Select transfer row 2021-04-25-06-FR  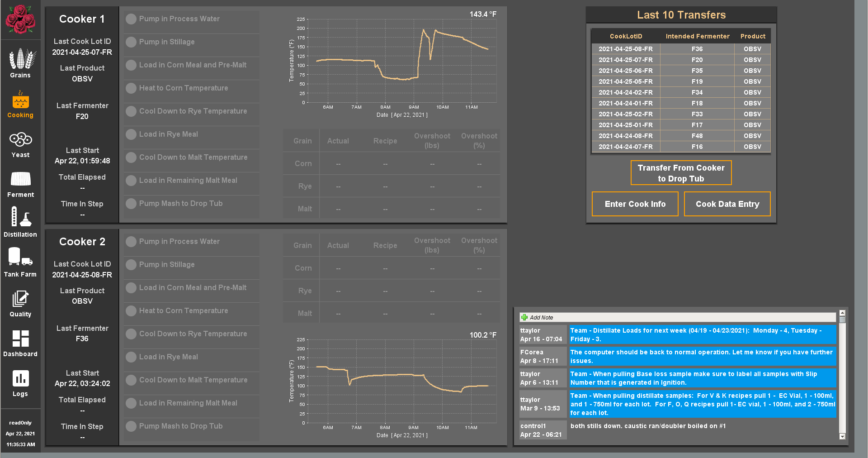(681, 71)
